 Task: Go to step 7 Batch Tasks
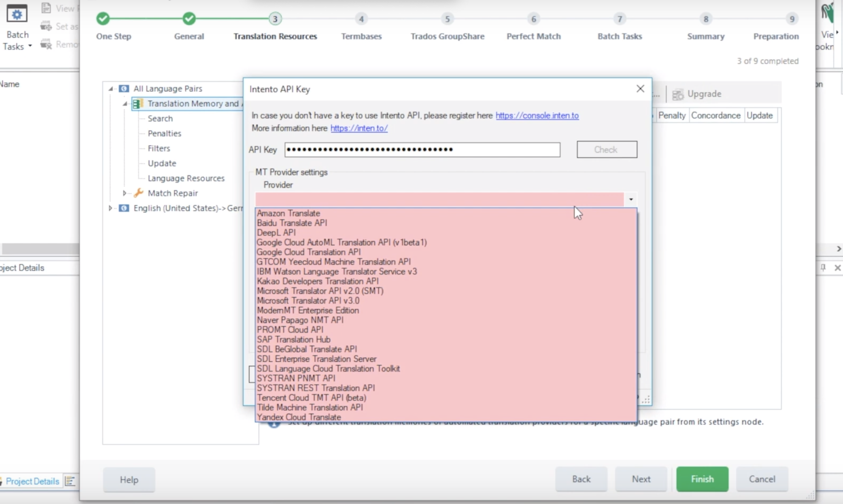[619, 18]
